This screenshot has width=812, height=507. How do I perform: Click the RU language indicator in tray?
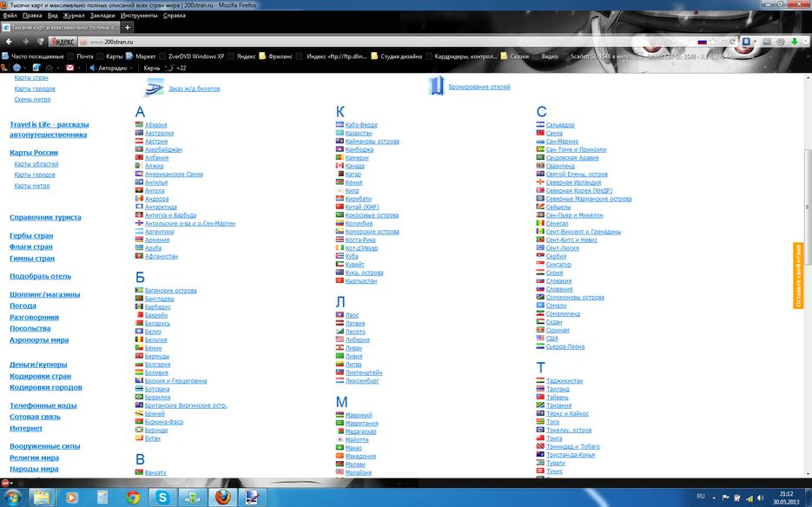point(701,497)
